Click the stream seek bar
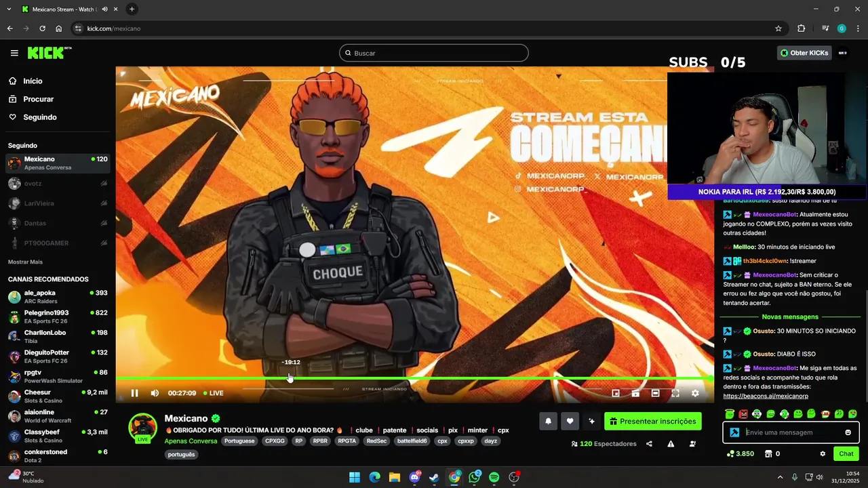Image resolution: width=868 pixels, height=488 pixels. click(x=414, y=378)
